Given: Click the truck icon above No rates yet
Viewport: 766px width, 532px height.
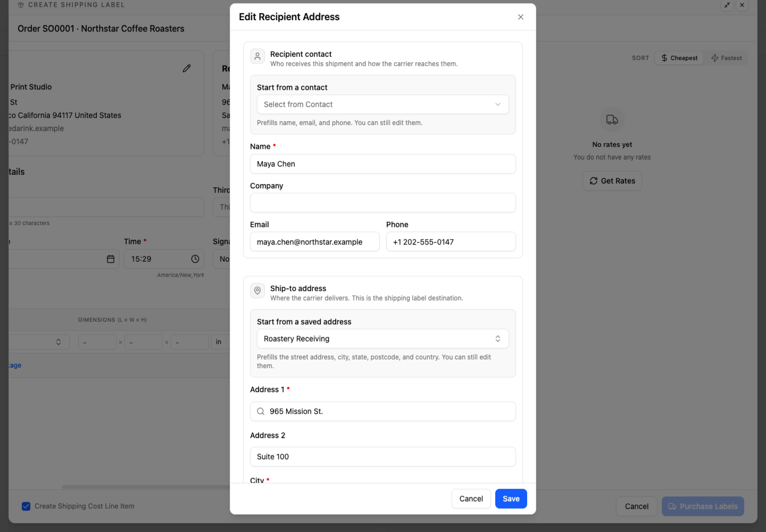Looking at the screenshot, I should (612, 120).
